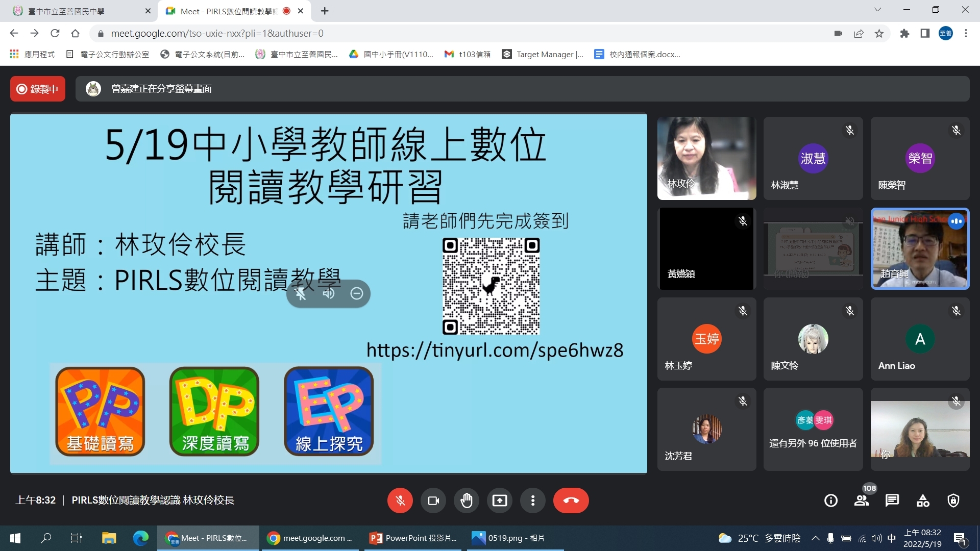Hang up the call
This screenshot has width=980, height=551.
point(571,500)
